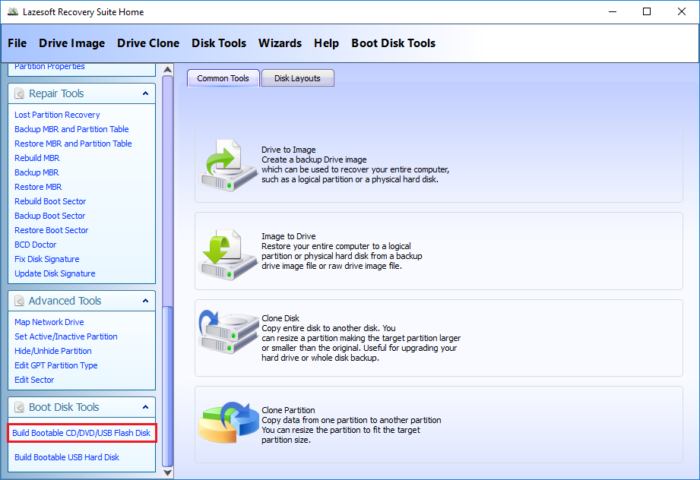Click Fix Disk Signature
The width and height of the screenshot is (700, 480).
[x=47, y=259]
